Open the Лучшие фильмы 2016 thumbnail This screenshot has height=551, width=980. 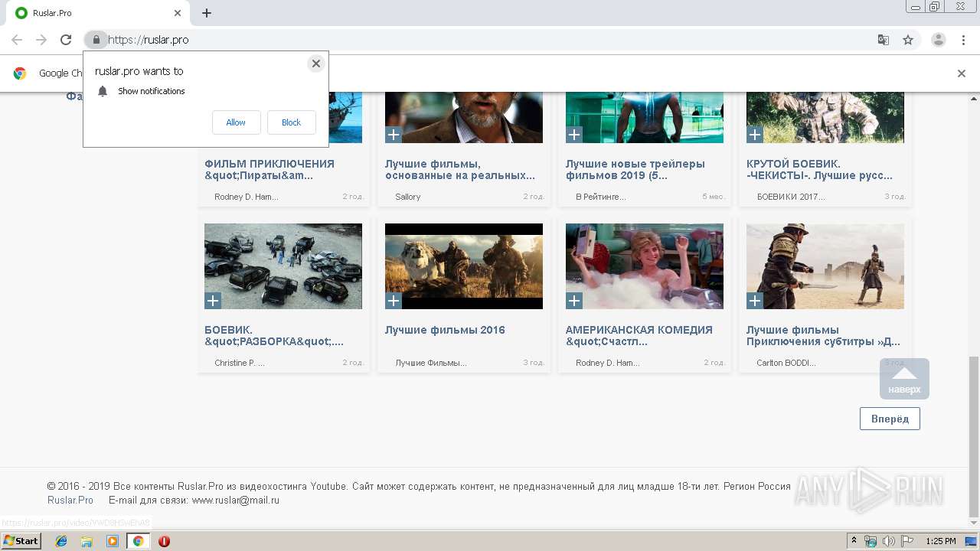click(x=464, y=266)
